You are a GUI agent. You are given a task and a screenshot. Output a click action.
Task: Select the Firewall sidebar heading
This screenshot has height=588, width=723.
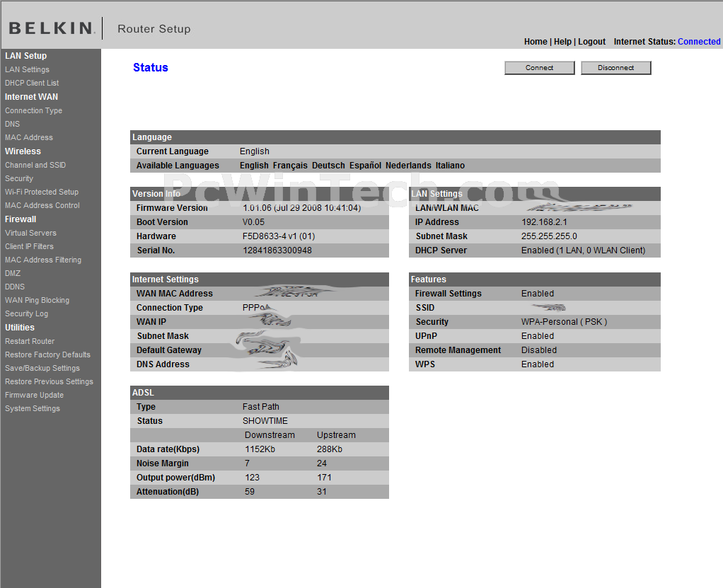pos(21,219)
